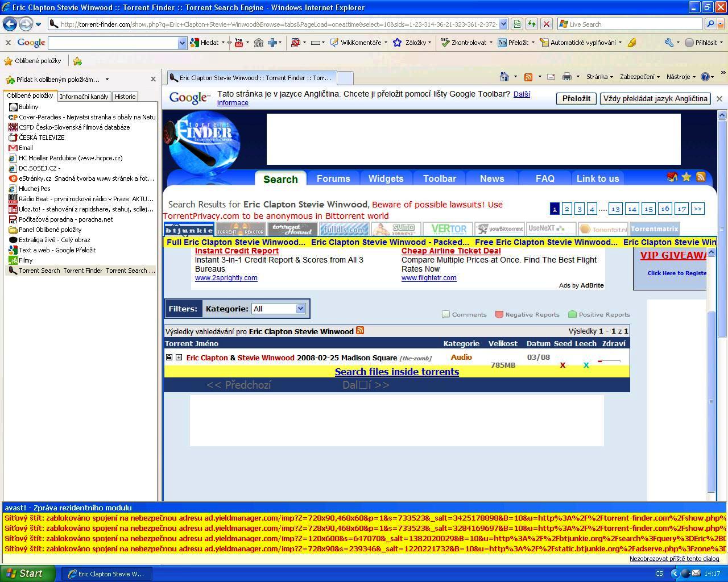
Task: Open the Widgets tab on Torrent Finder
Action: click(x=386, y=178)
